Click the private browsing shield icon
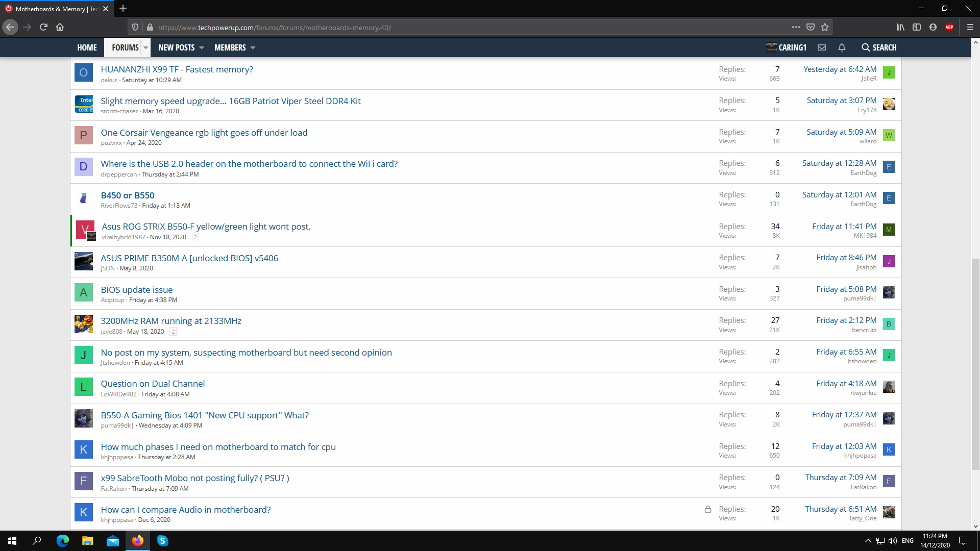 click(136, 27)
